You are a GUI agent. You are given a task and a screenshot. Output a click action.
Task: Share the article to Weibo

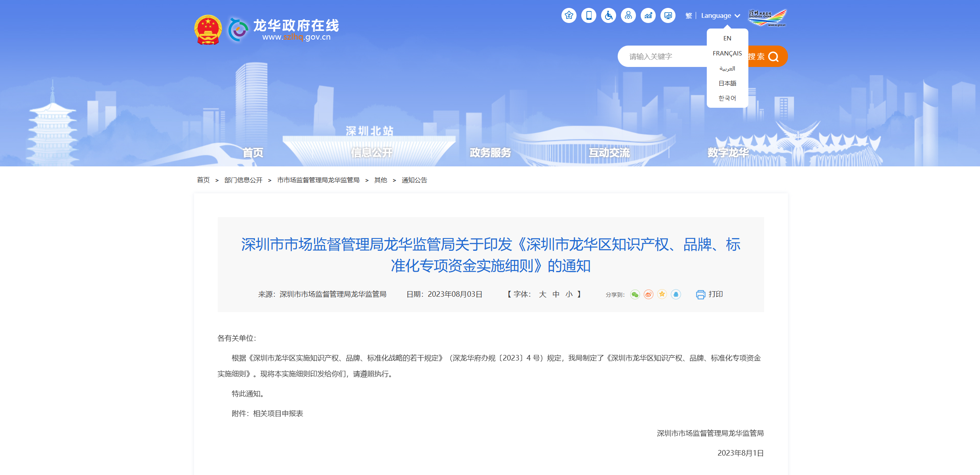[649, 294]
